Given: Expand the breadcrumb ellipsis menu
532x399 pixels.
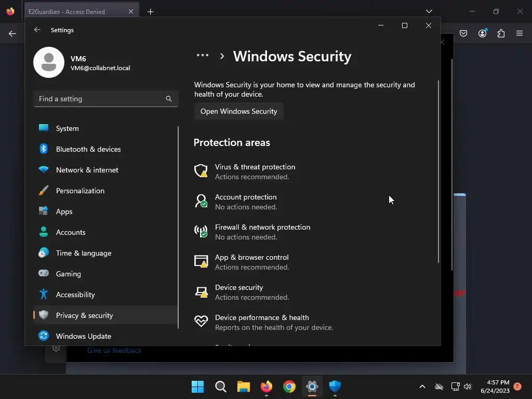Looking at the screenshot, I should coord(203,55).
